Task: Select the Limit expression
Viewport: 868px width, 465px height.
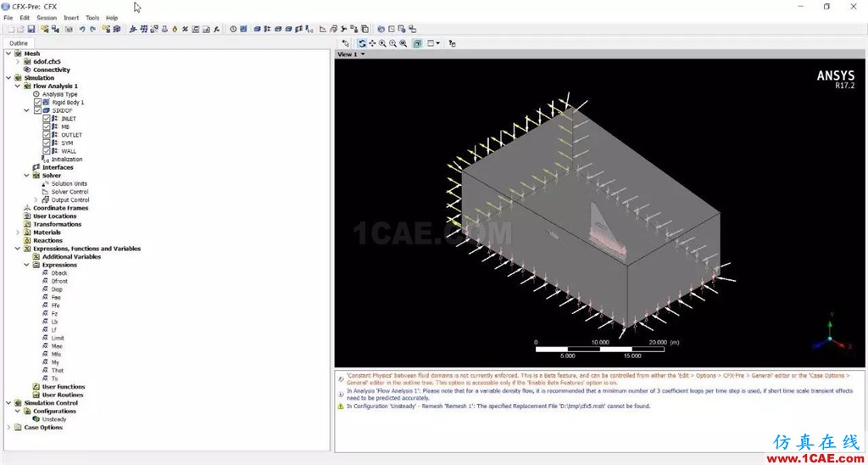Action: [x=58, y=338]
